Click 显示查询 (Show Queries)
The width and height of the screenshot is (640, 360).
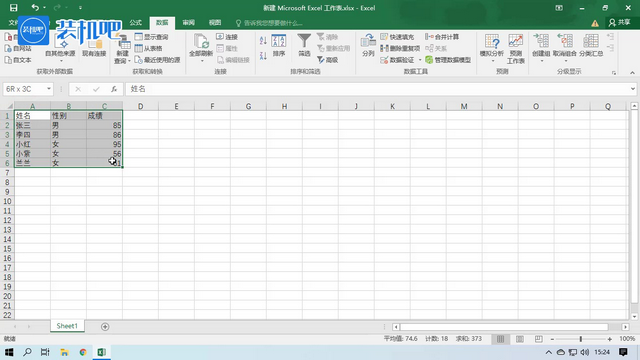click(x=151, y=37)
